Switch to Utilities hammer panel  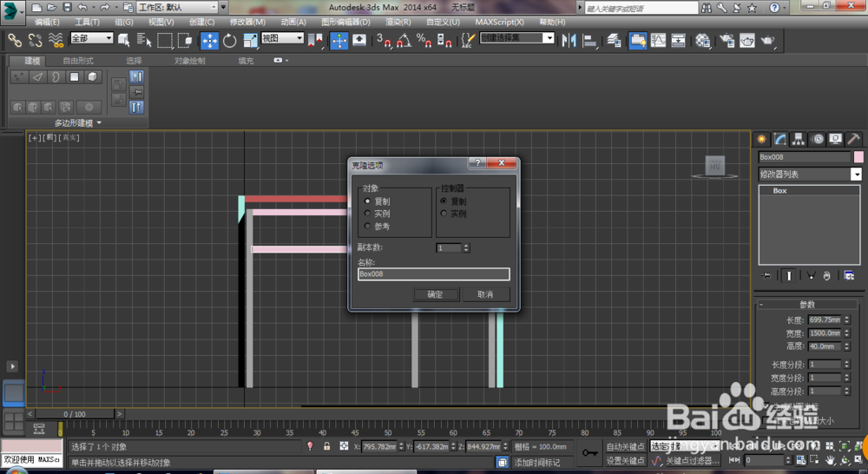853,139
